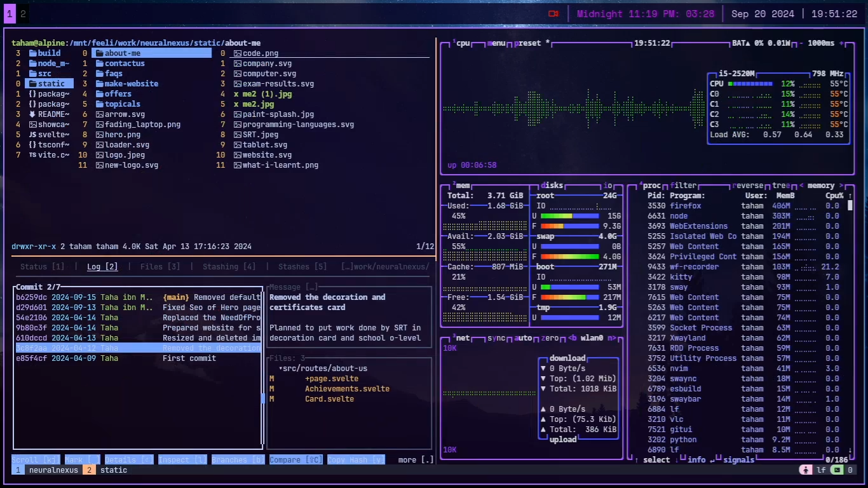The width and height of the screenshot is (868, 488).
Task: Click image icon beside website.svg
Action: coord(238,155)
